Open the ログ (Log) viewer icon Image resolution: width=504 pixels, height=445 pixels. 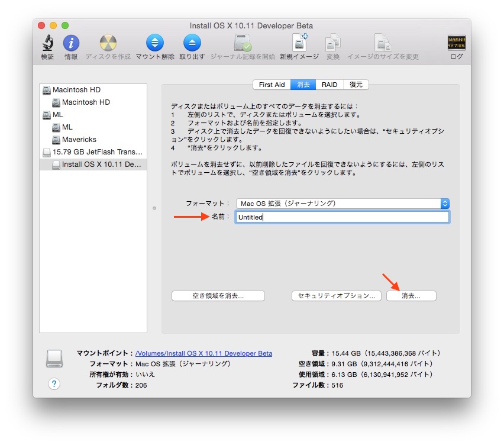click(457, 43)
